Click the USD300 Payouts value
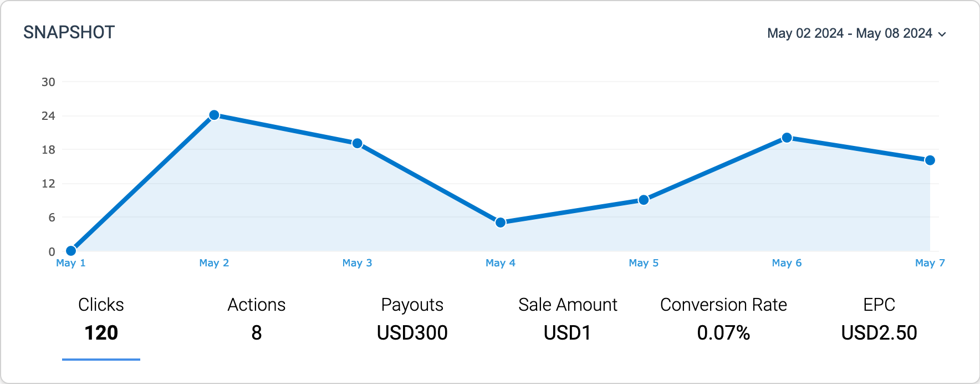 (412, 334)
